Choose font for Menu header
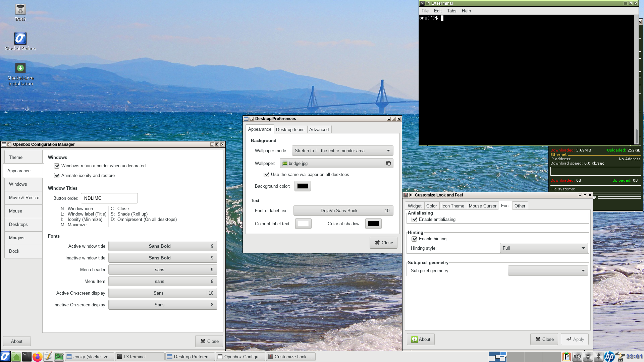Screen dimensions: 644x362 163,269
